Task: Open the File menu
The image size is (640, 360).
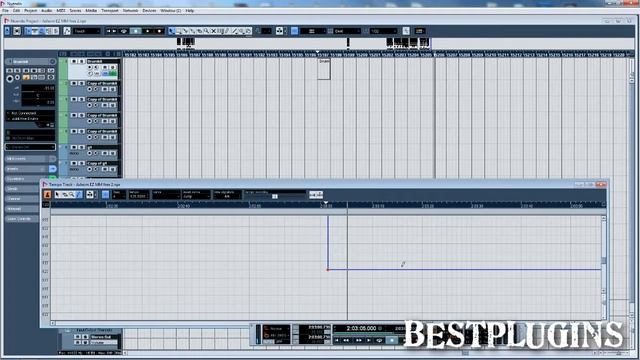Action: pos(5,11)
